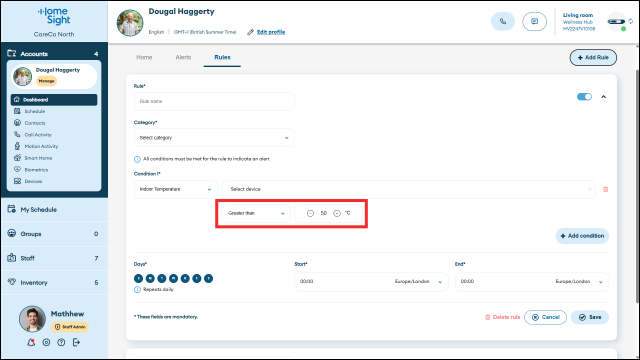Toggle the rule enabled switch
Image resolution: width=640 pixels, height=360 pixels.
(584, 97)
